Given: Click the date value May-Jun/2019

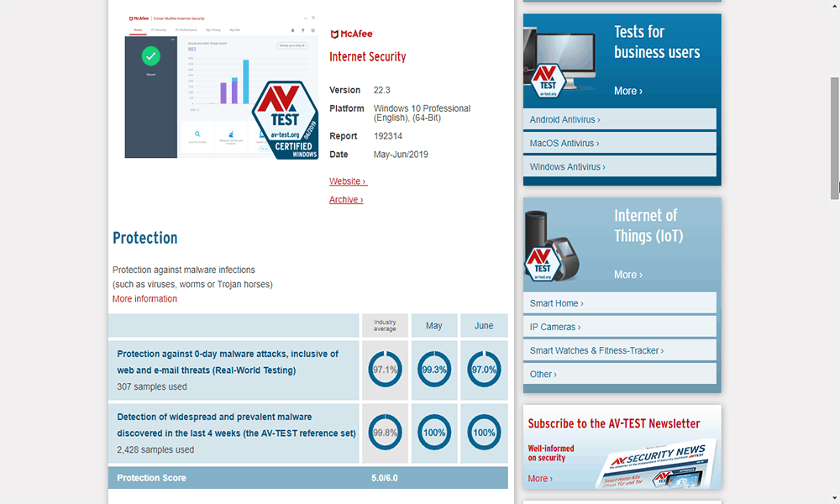Looking at the screenshot, I should [x=401, y=155].
